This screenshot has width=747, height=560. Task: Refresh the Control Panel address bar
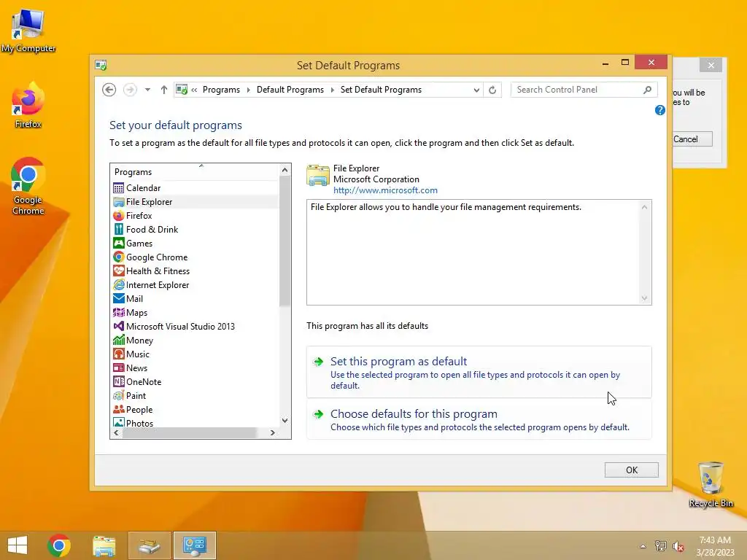click(x=492, y=90)
